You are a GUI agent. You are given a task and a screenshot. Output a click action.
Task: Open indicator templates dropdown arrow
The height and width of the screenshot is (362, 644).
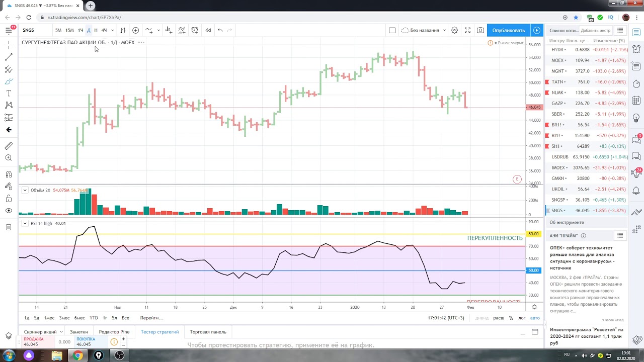point(158,30)
